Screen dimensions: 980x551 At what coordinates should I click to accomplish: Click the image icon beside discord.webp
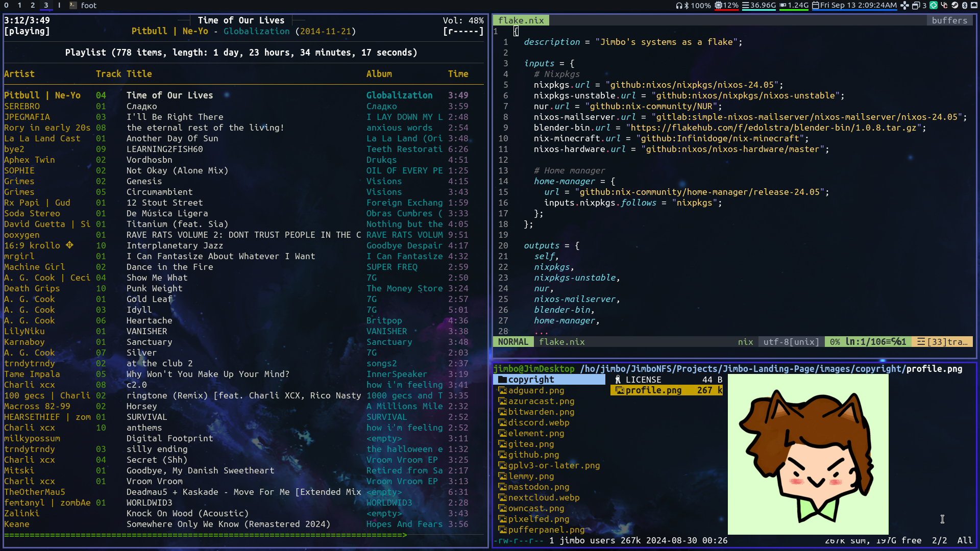point(502,422)
